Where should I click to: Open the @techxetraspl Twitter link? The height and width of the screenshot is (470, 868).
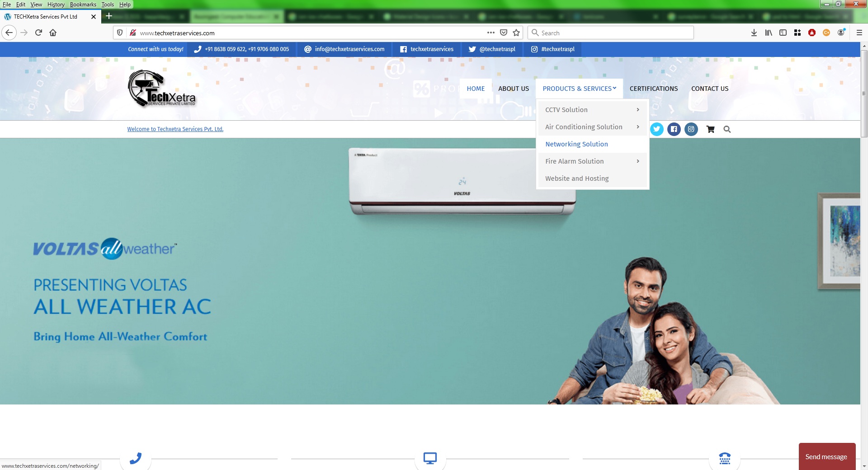click(x=492, y=49)
